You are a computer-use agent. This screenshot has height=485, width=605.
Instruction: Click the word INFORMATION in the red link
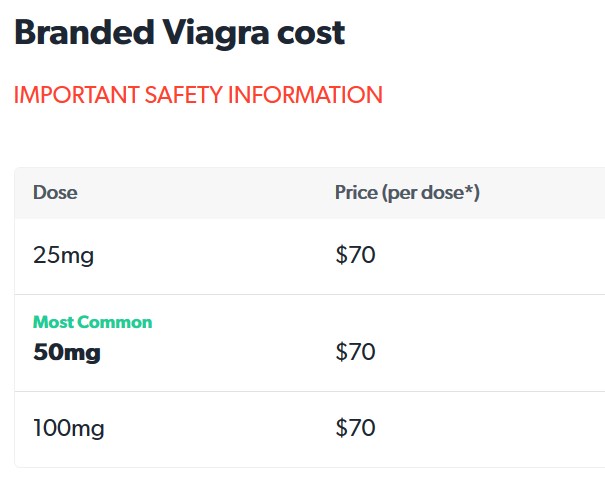(x=305, y=95)
